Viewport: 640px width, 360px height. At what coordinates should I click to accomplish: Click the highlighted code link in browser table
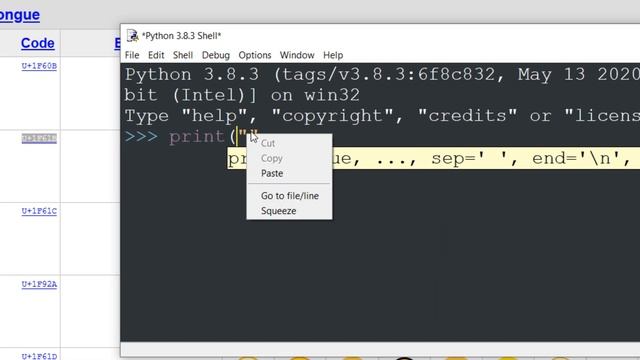coord(39,138)
